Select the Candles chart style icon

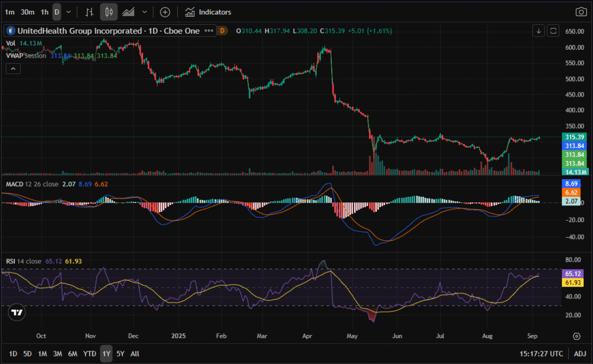click(x=108, y=12)
